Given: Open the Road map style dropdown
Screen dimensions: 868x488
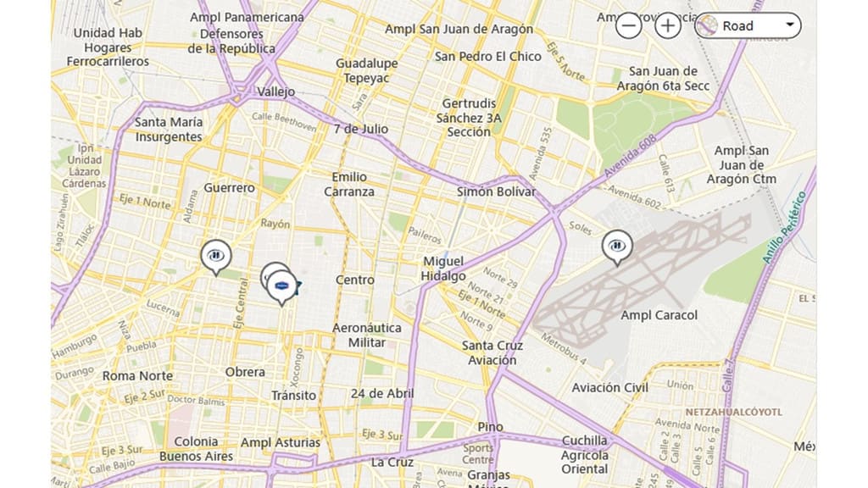Looking at the screenshot, I should point(748,25).
